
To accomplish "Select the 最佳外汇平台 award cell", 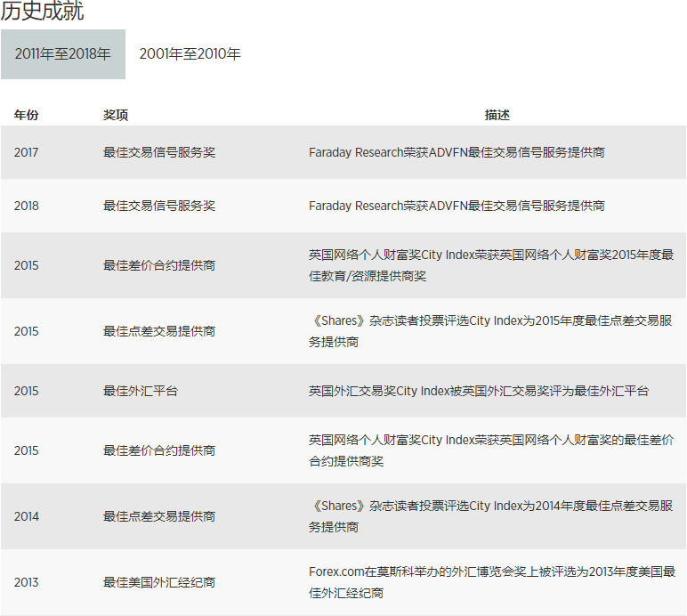I will coord(141,391).
